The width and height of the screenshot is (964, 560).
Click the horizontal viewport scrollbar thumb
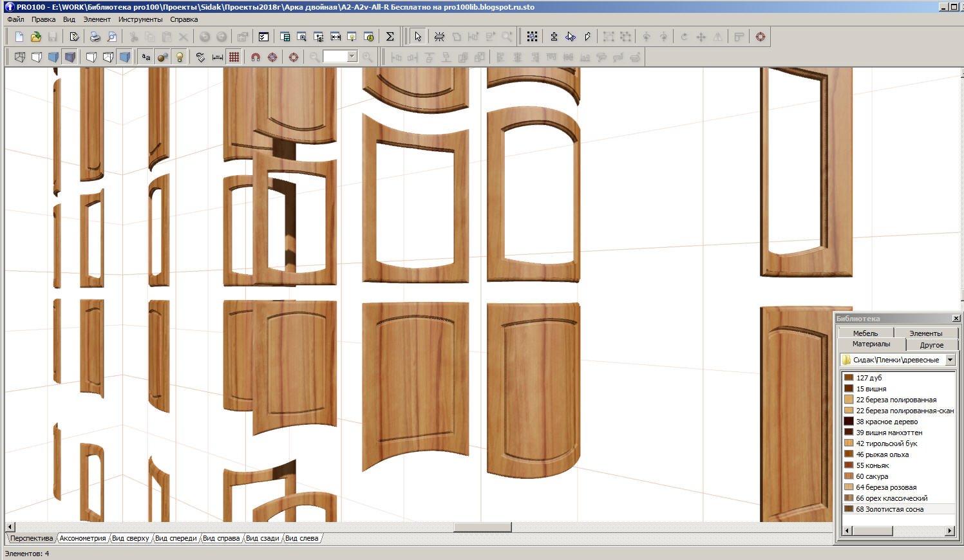click(x=482, y=527)
